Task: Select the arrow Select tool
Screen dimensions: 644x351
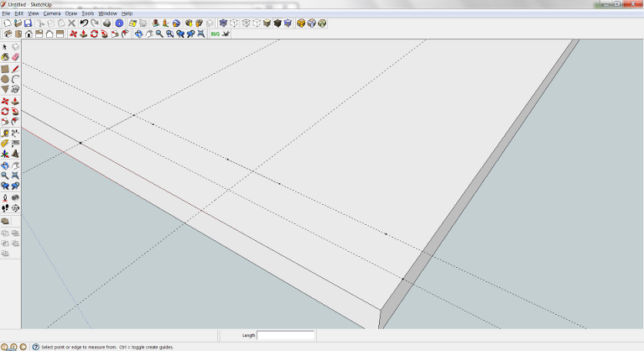Action: pos(5,47)
